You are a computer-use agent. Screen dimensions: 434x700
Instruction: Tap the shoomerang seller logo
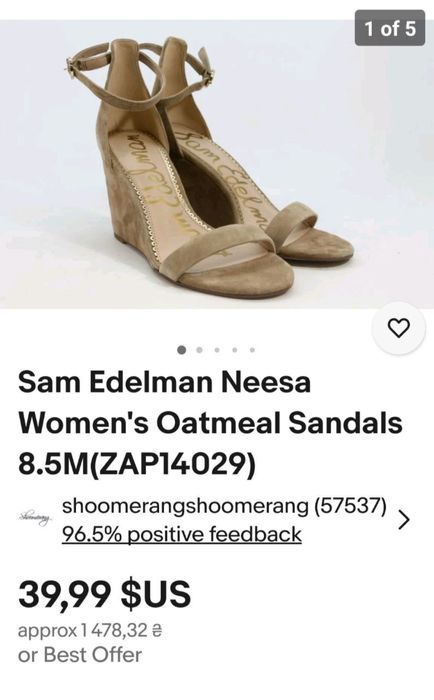pos(35,519)
